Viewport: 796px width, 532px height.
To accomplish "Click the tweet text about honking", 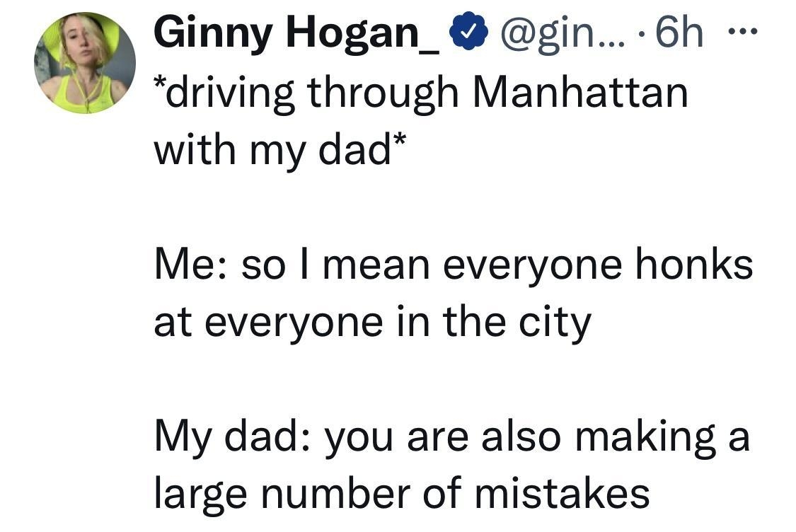I will tap(453, 265).
